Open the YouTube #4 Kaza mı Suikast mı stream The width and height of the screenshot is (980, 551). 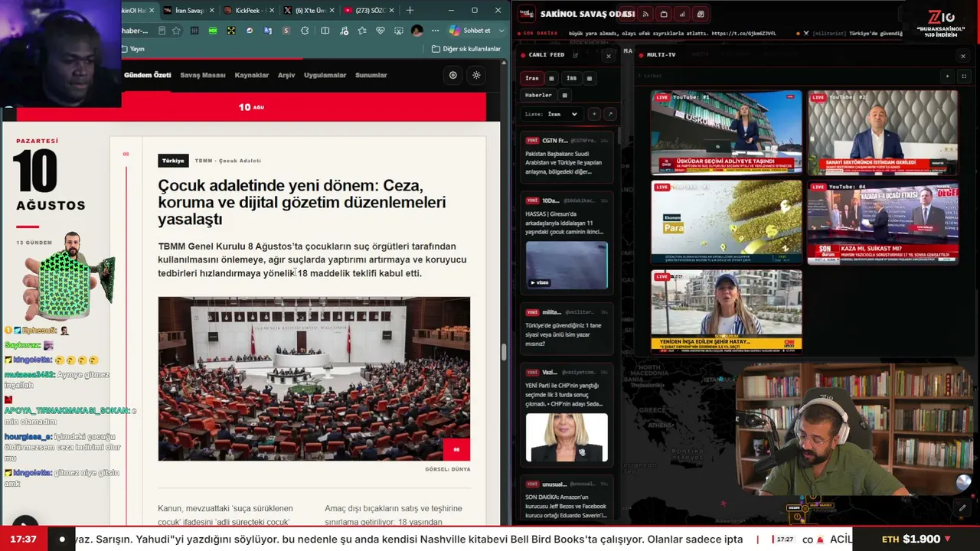883,223
